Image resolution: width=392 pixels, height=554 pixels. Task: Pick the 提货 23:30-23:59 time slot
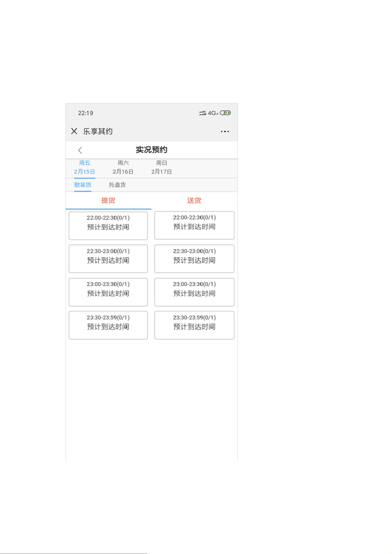(108, 325)
